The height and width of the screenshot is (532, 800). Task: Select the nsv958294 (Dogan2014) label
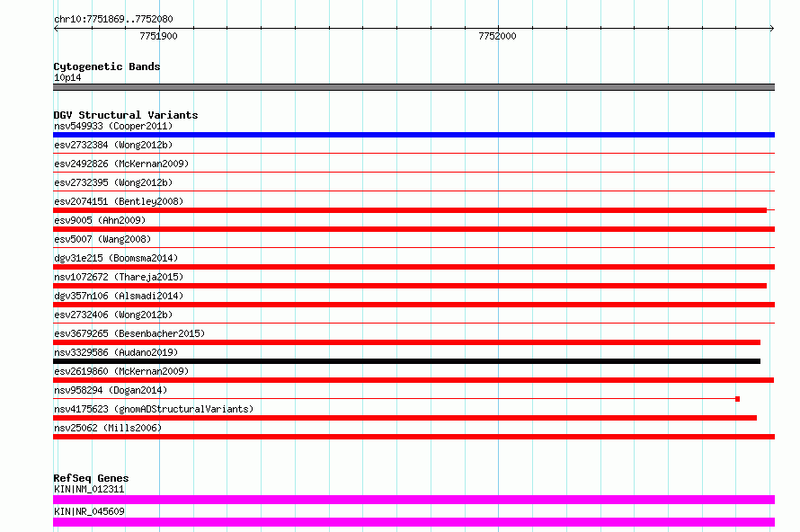[x=111, y=390]
